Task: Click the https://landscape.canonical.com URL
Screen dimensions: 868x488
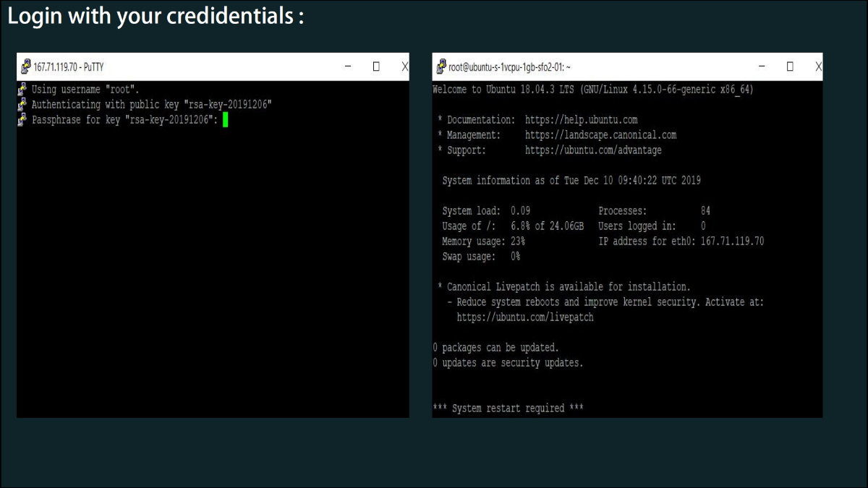Action: point(601,135)
